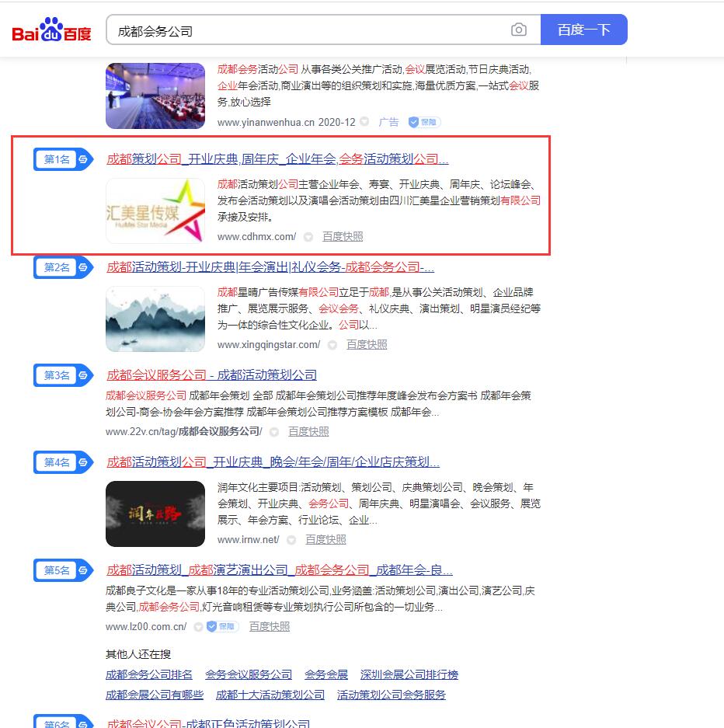Image resolution: width=724 pixels, height=728 pixels.
Task: Expand dropdown arrow next to www.xingqingstar.com
Action: (332, 345)
